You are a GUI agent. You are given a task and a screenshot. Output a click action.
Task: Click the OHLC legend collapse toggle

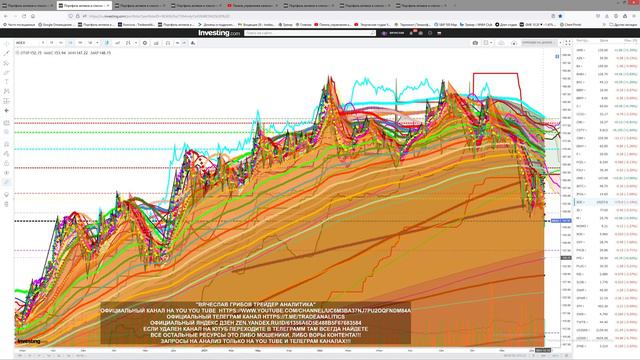tap(17, 53)
